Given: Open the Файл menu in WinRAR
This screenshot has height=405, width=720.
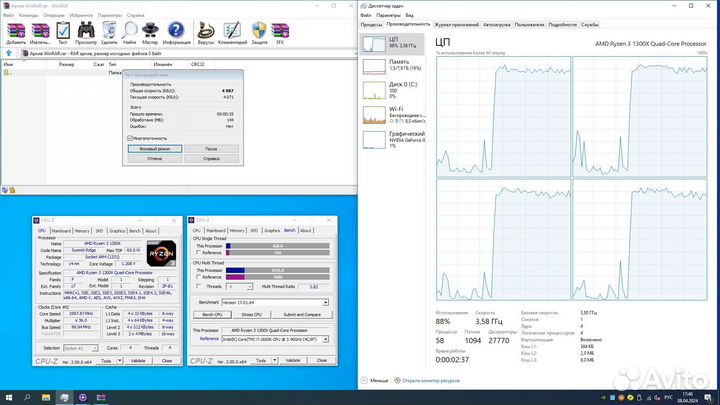Looking at the screenshot, I should (9, 15).
